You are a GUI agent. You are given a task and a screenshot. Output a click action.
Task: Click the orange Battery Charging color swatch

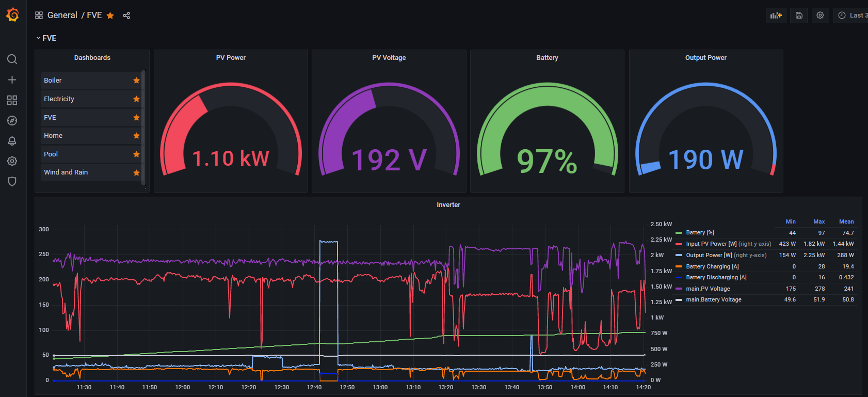click(x=679, y=266)
